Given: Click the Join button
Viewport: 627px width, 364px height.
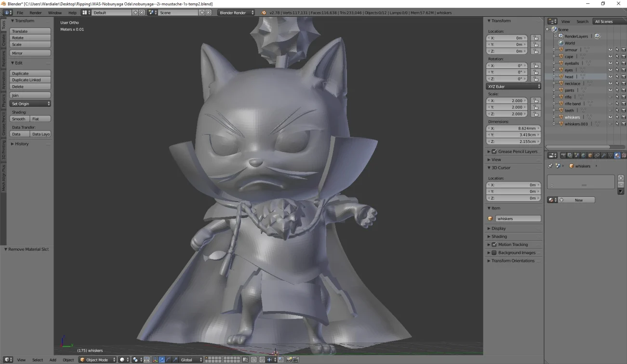Looking at the screenshot, I should coord(30,95).
